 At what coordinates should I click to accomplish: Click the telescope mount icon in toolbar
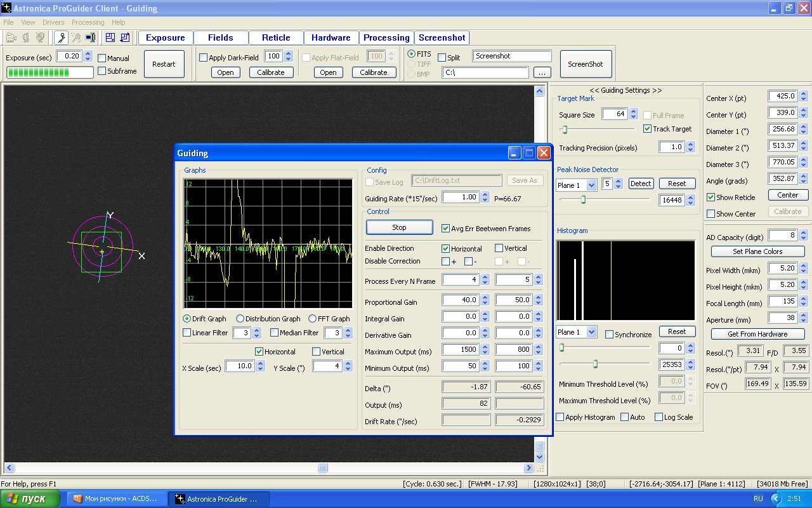click(26, 37)
